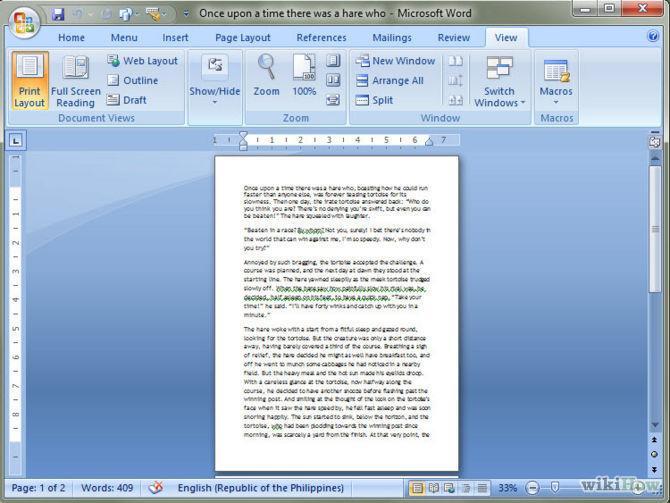Select Print Layout document view

click(29, 80)
